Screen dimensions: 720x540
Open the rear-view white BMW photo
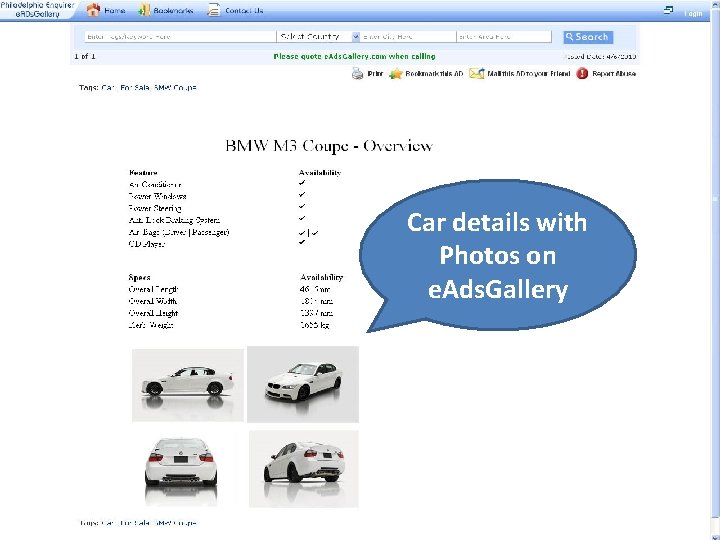(181, 469)
